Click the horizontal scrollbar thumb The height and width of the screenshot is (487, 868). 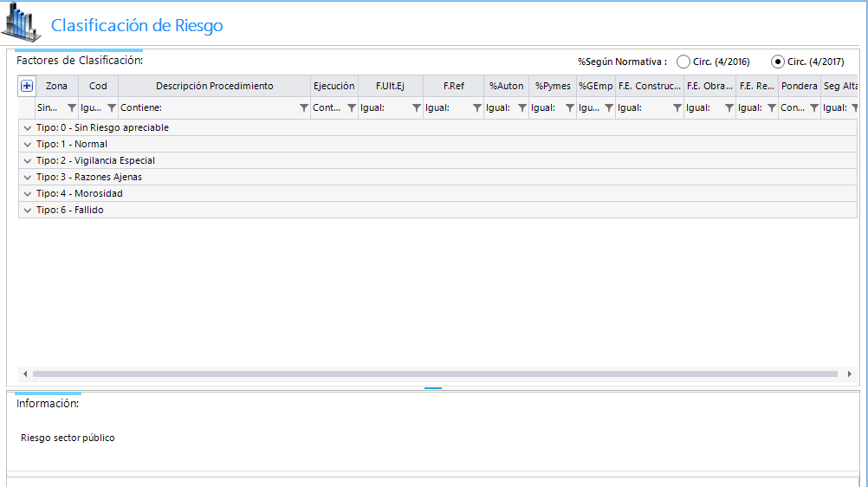(x=435, y=374)
